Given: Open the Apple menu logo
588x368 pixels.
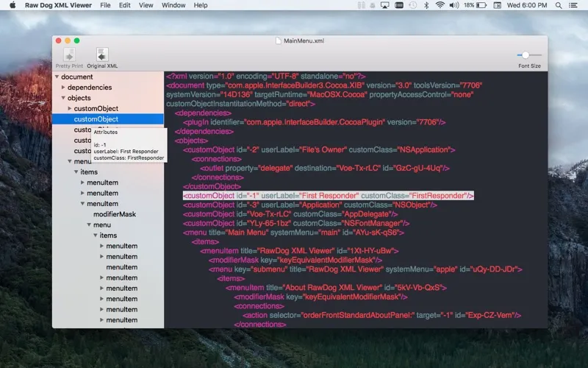Looking at the screenshot, I should 12,5.
